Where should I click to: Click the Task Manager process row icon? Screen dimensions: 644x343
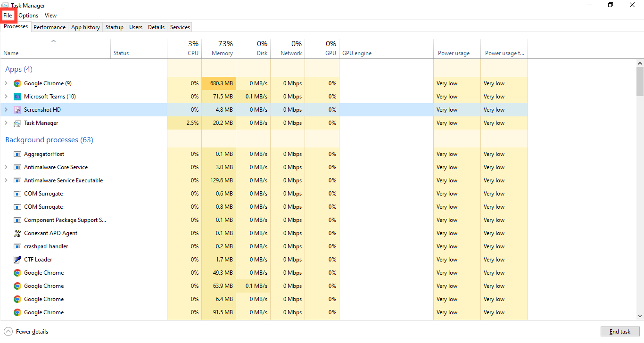(17, 123)
